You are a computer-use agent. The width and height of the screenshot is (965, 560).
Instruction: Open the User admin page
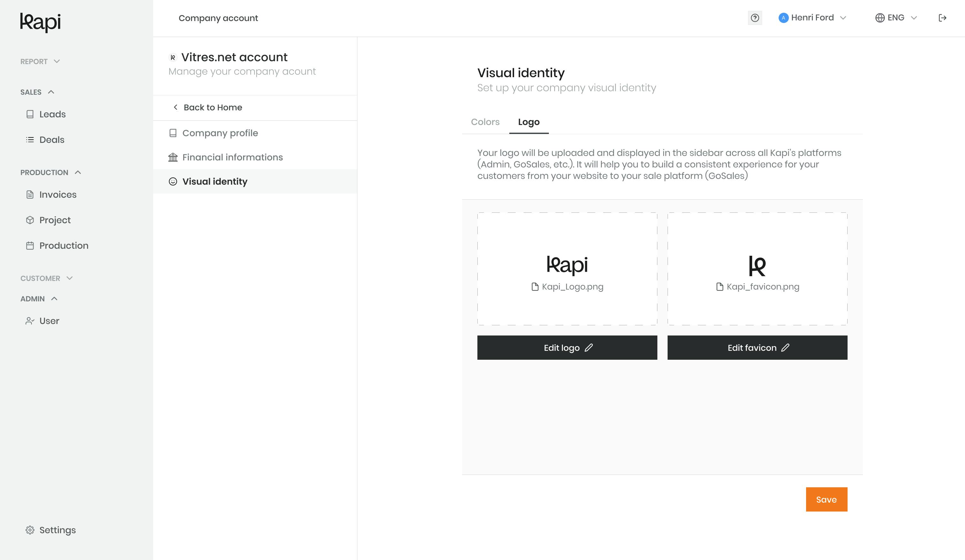pos(42,321)
